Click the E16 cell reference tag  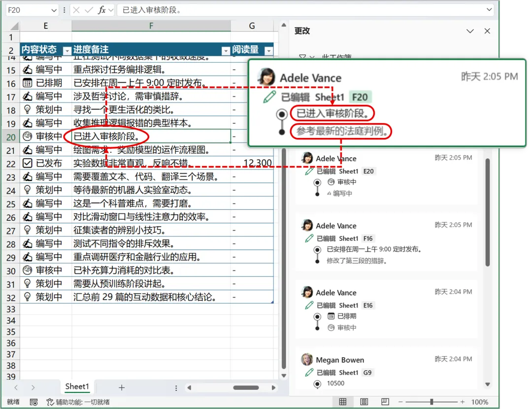pos(368,306)
